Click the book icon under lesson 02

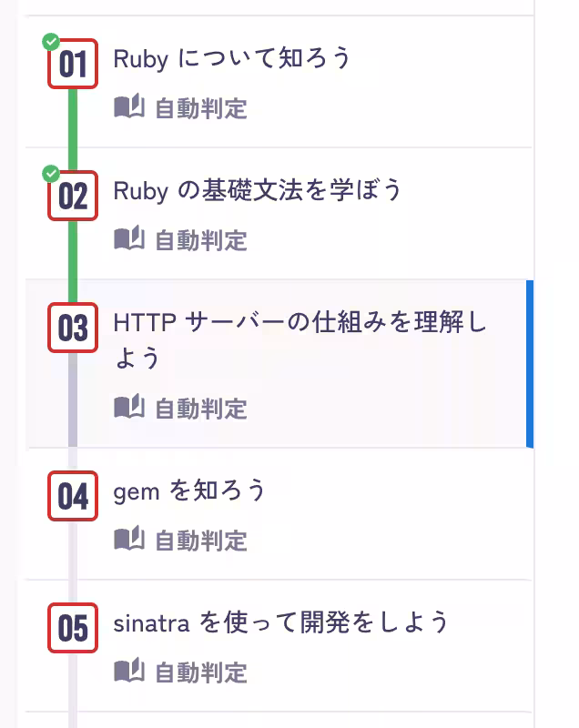coord(128,239)
